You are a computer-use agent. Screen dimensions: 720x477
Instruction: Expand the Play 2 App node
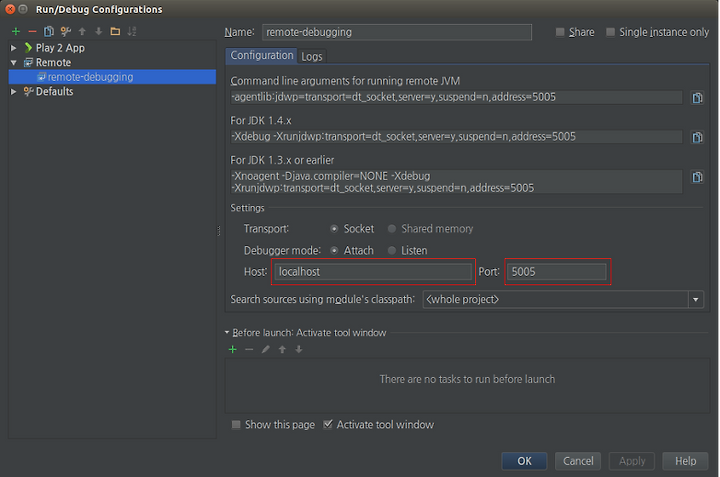coord(14,48)
